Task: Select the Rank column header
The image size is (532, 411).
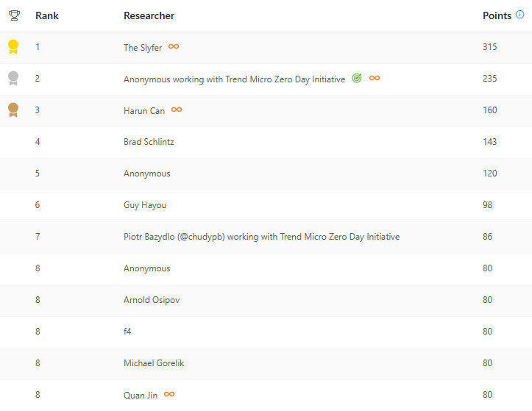Action: point(47,15)
